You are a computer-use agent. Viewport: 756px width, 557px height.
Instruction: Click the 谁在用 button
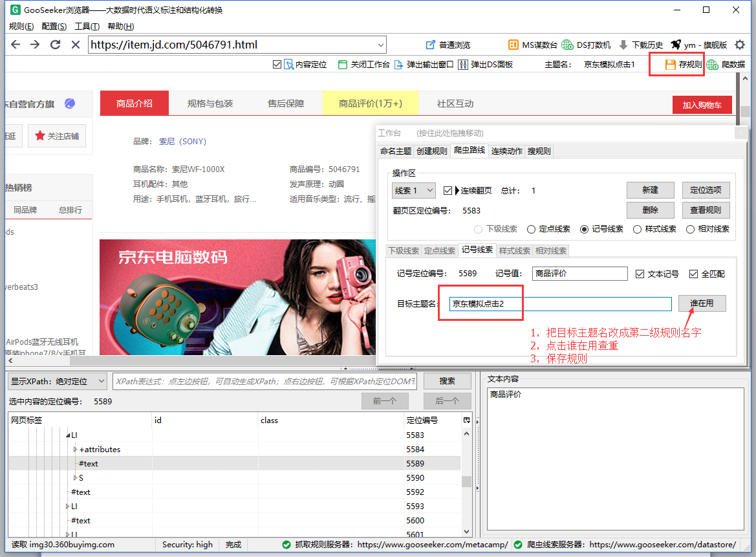(702, 303)
